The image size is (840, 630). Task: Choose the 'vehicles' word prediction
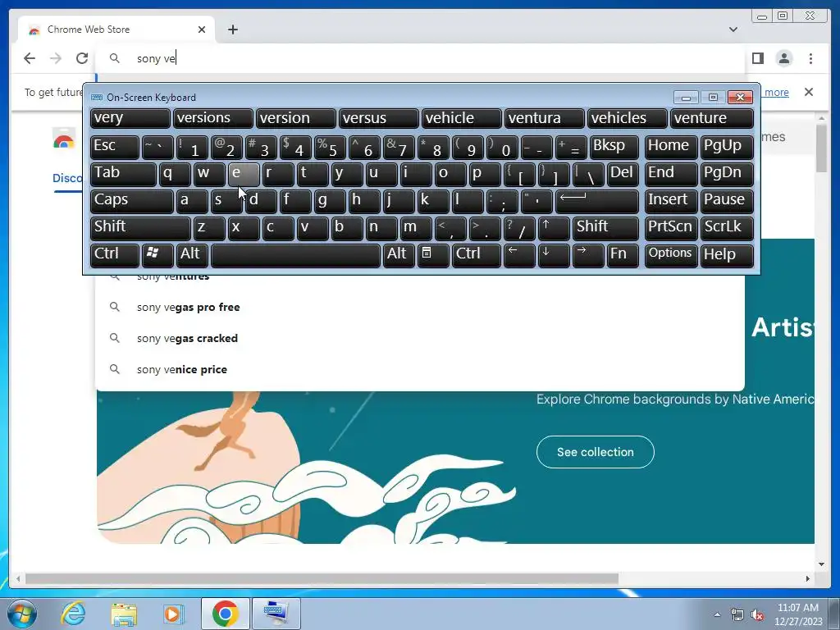pos(628,118)
